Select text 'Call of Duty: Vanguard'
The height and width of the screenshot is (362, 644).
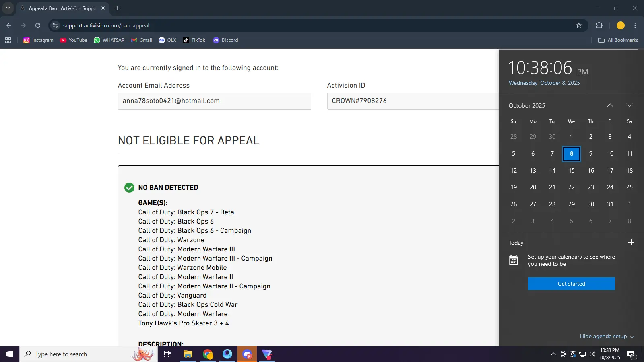[x=172, y=296]
